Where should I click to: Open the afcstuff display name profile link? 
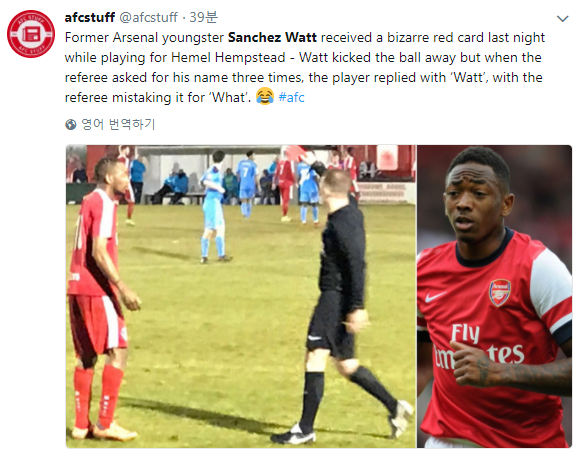90,17
